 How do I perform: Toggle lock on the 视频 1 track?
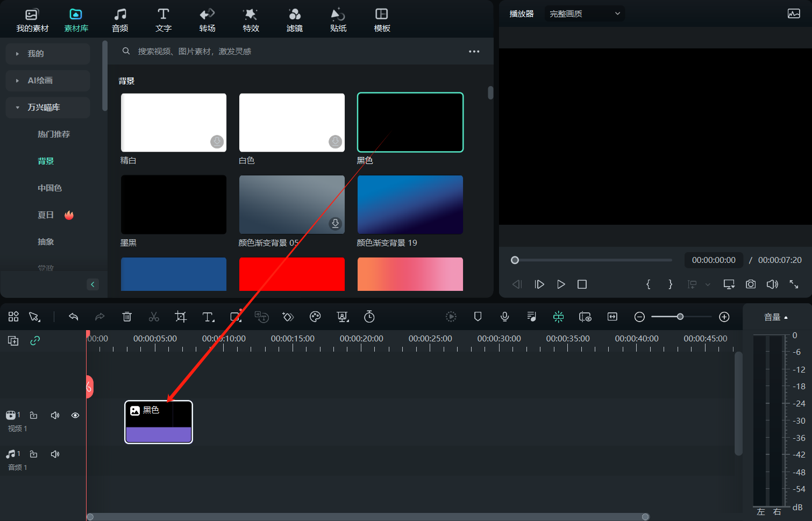[x=33, y=415]
